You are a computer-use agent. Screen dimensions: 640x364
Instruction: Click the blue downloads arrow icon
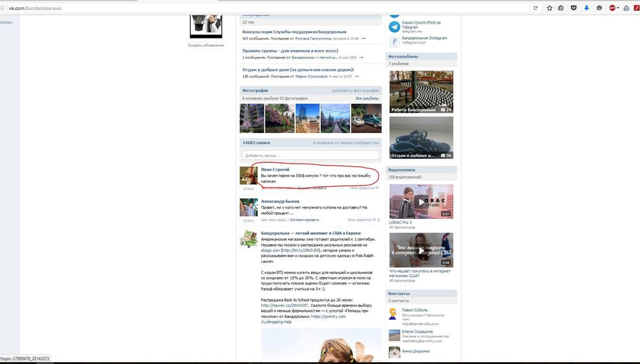(x=586, y=8)
